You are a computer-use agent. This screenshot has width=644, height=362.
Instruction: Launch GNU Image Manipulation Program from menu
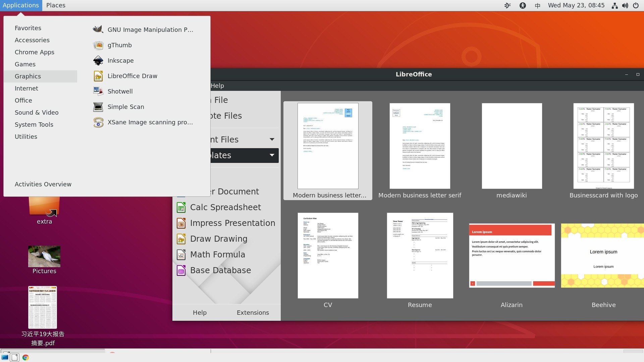pyautogui.click(x=143, y=29)
